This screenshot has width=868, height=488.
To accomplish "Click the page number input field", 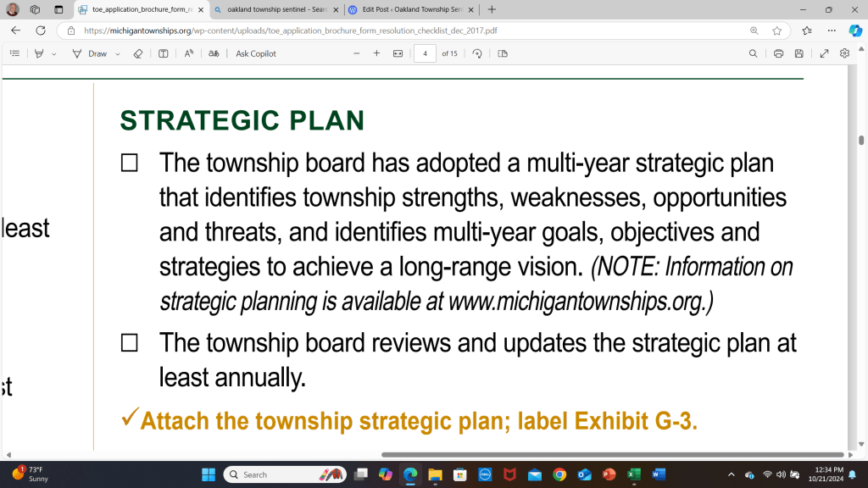I will [x=425, y=53].
